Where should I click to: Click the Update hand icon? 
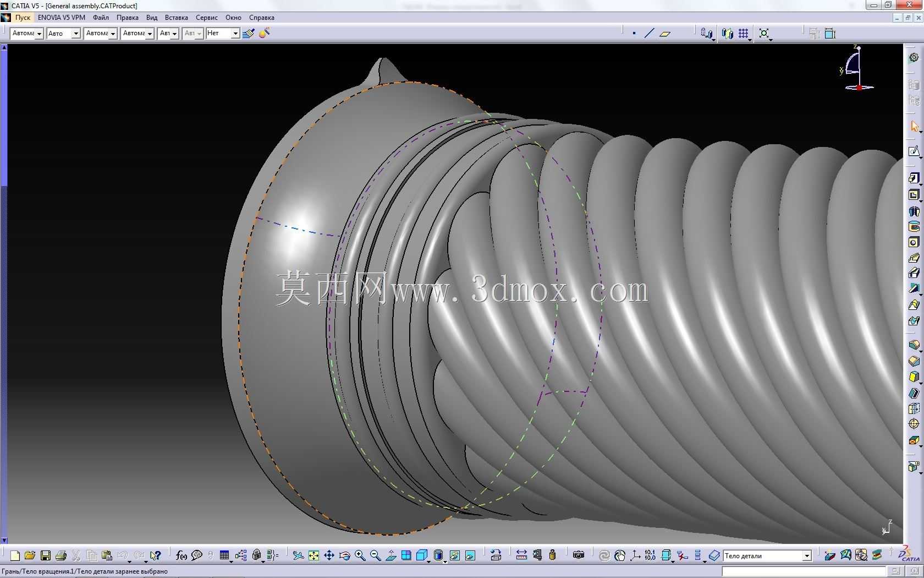[x=620, y=555]
